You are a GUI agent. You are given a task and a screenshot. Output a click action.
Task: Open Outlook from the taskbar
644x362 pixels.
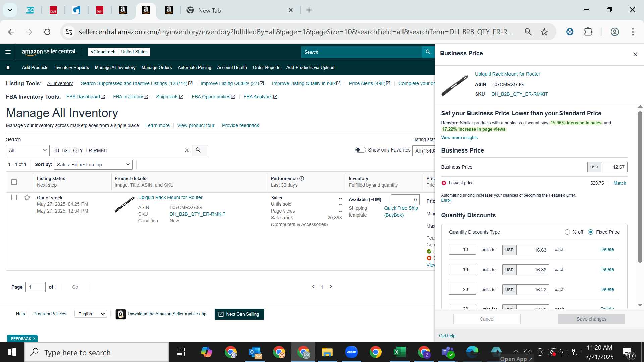[x=255, y=352]
